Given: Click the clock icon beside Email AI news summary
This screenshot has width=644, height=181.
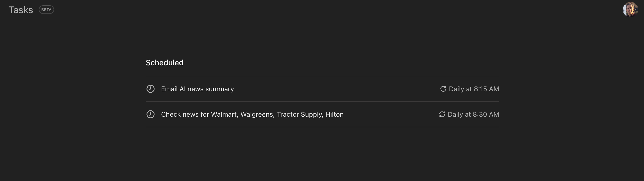Looking at the screenshot, I should 150,89.
